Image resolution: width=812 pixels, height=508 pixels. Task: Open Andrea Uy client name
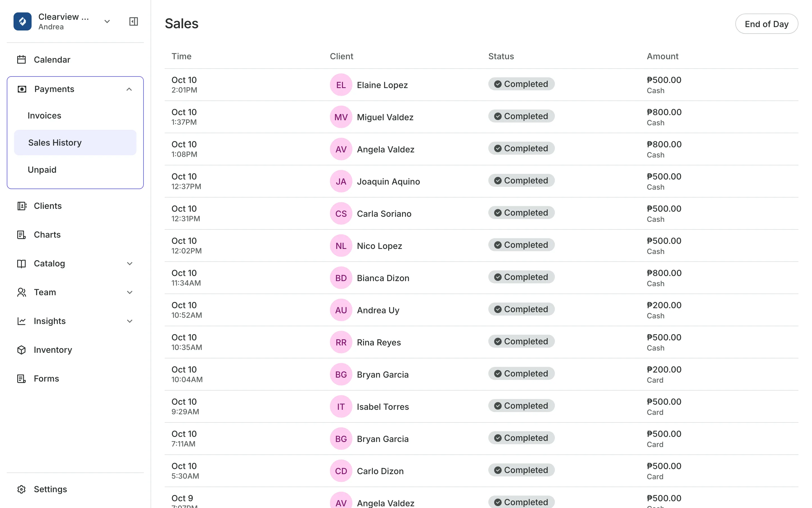point(378,310)
